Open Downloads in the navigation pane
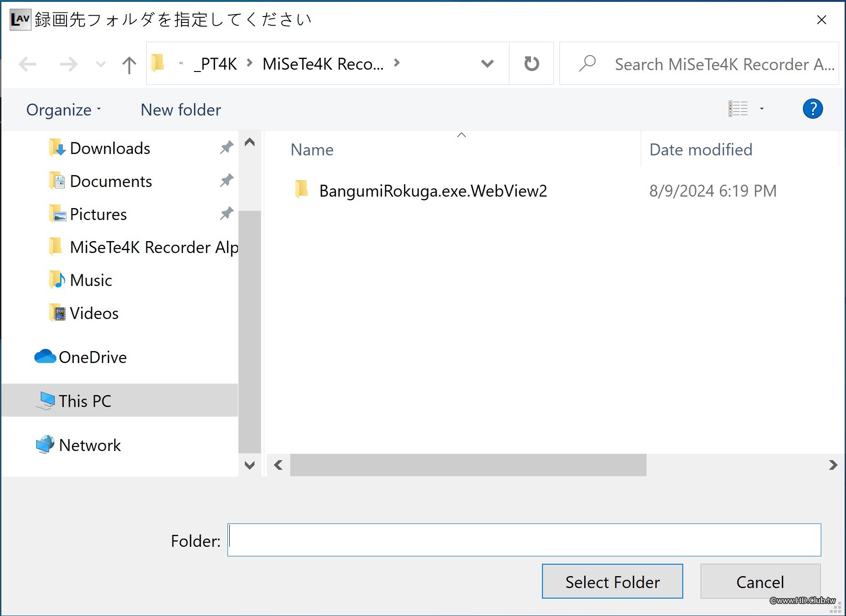 110,148
